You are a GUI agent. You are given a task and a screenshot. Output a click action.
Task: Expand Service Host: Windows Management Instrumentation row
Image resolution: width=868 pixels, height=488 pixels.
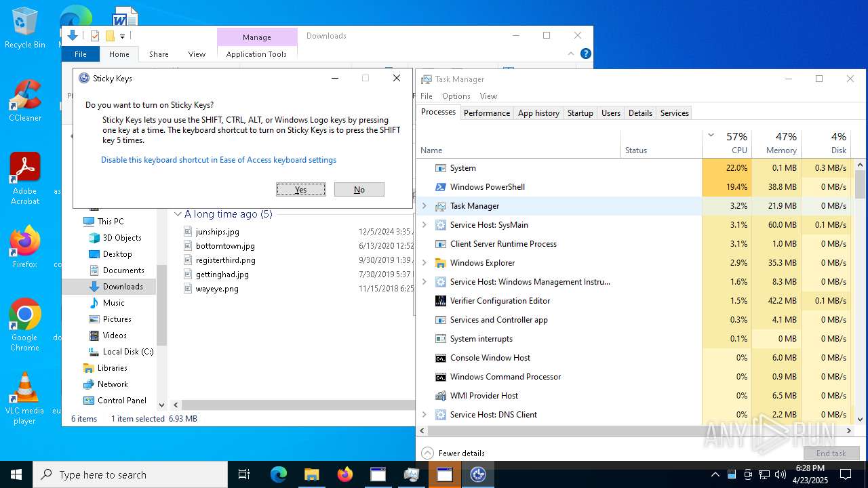pos(425,282)
